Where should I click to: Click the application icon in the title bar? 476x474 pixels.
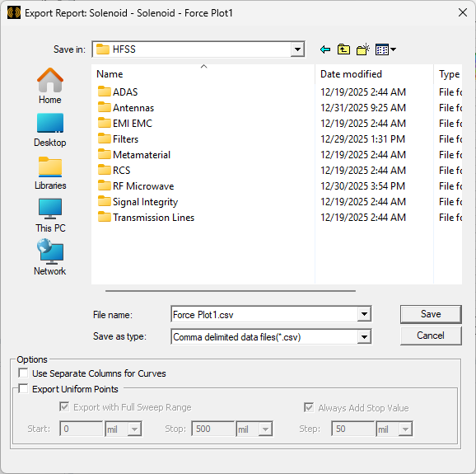point(14,12)
